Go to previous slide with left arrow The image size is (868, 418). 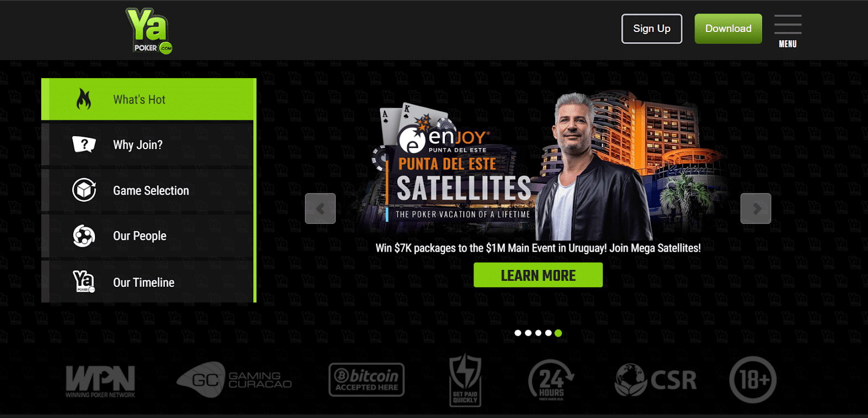pyautogui.click(x=320, y=208)
